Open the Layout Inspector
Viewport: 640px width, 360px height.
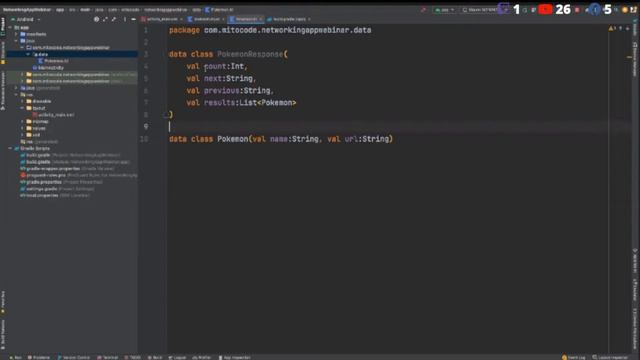click(x=611, y=357)
